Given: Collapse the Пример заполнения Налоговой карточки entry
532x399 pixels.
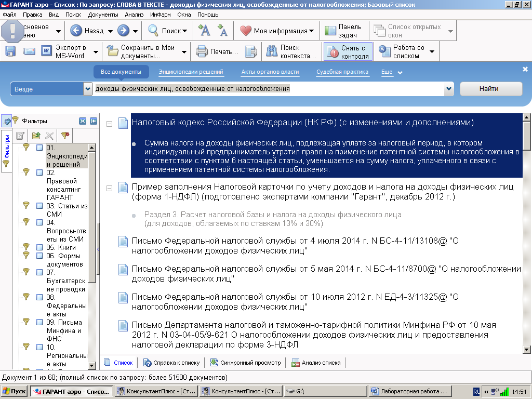Looking at the screenshot, I should (109, 188).
